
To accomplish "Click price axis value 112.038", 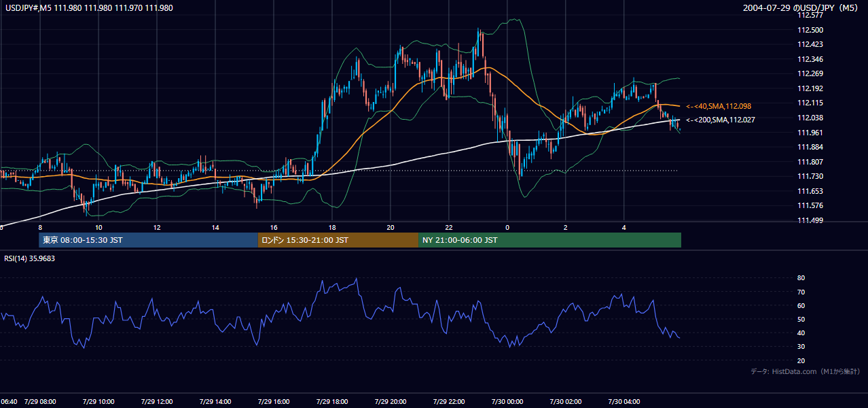I will point(810,118).
